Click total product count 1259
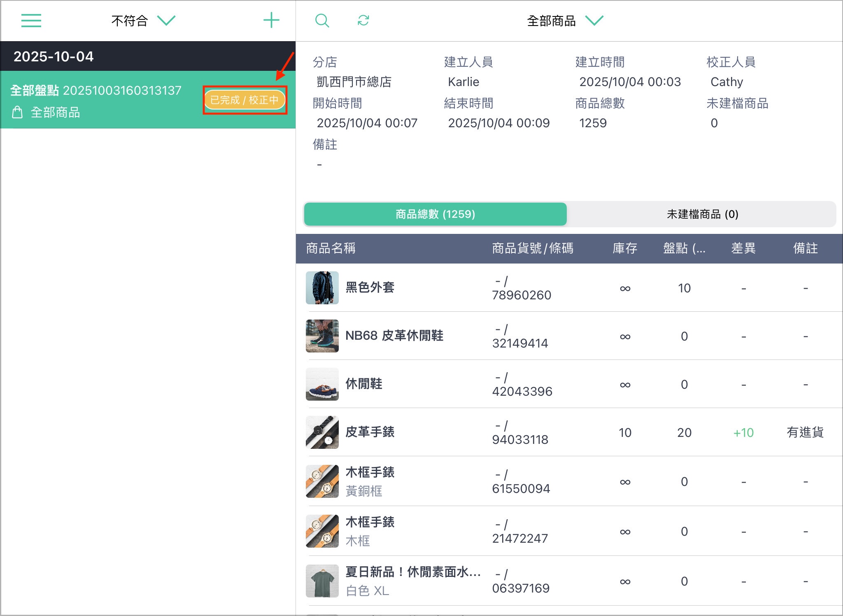The height and width of the screenshot is (616, 843). click(x=593, y=123)
